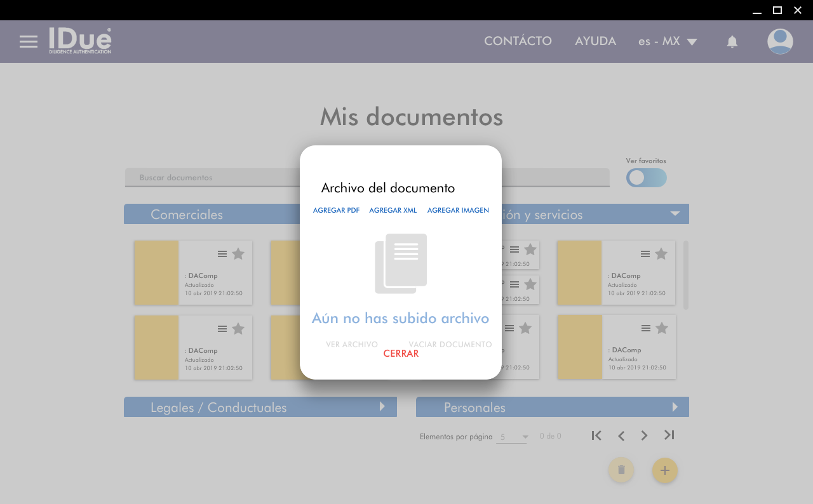The height and width of the screenshot is (504, 813).
Task: Open the user profile avatar
Action: point(779,42)
